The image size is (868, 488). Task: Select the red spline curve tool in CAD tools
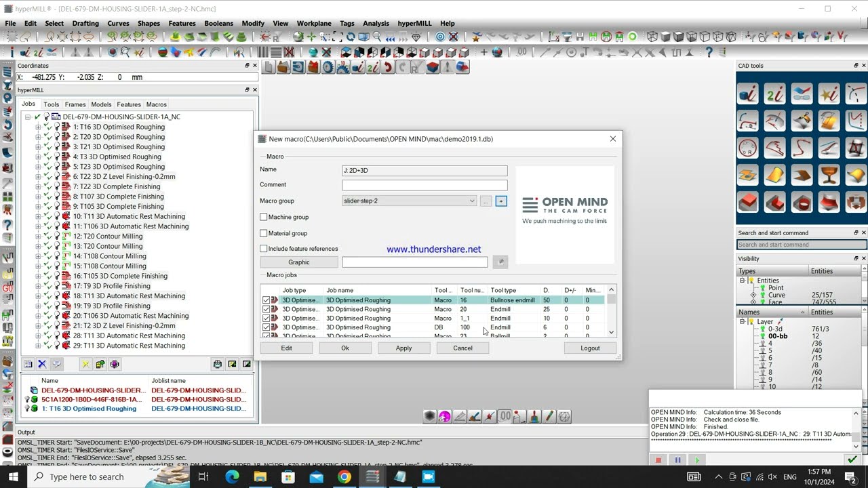pos(802,148)
